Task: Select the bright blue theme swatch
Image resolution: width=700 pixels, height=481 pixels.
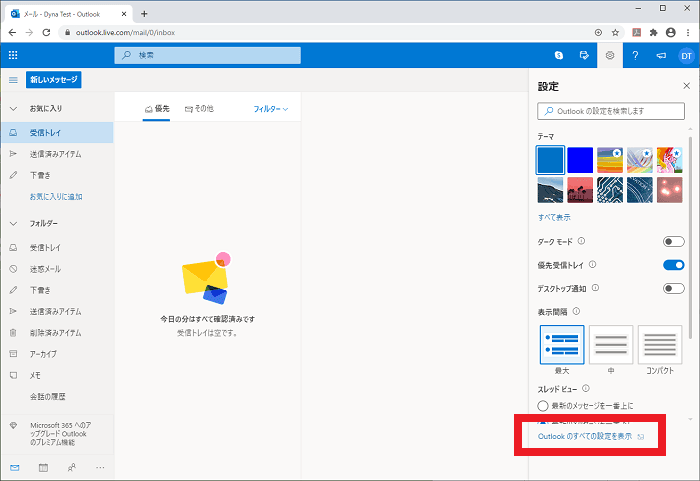Action: pyautogui.click(x=580, y=160)
